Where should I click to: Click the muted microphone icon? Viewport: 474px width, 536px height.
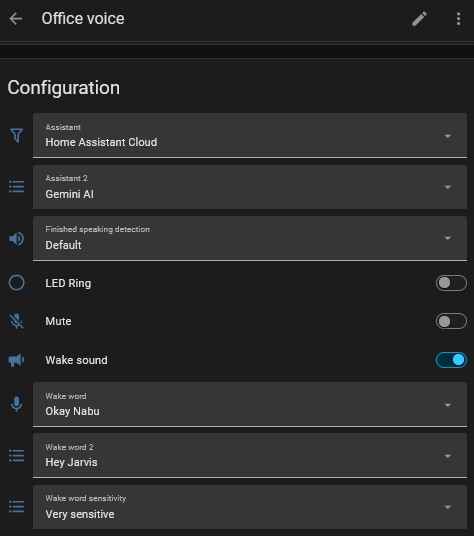click(16, 321)
